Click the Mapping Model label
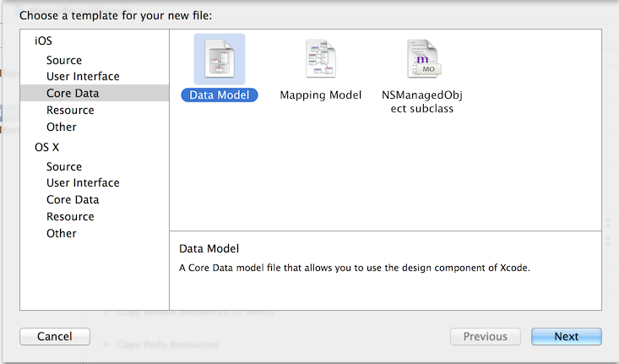Viewport: 619px width, 364px height. tap(321, 95)
